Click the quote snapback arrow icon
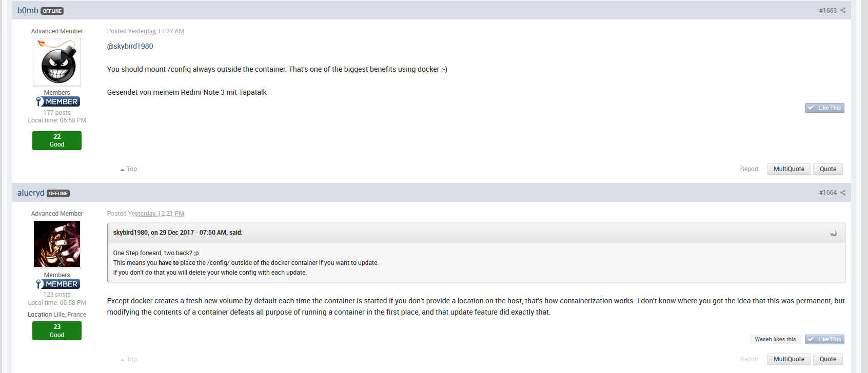868x373 pixels. click(x=833, y=233)
